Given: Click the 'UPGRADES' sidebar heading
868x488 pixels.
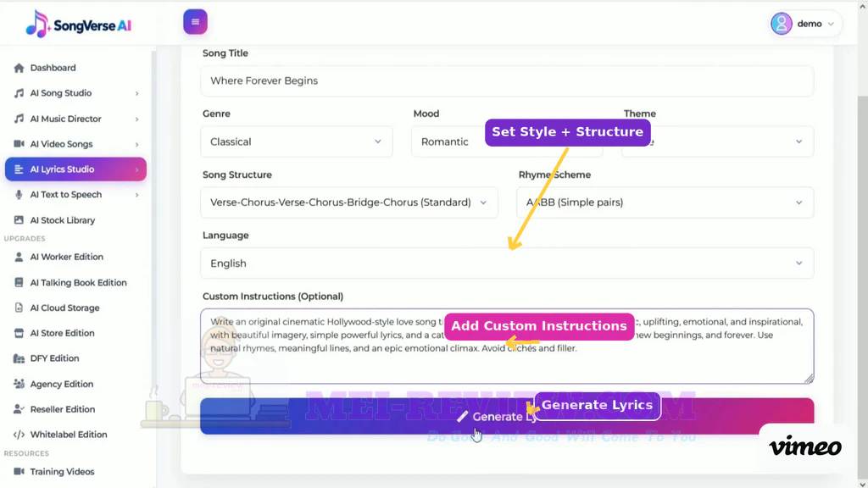Looking at the screenshot, I should (25, 238).
